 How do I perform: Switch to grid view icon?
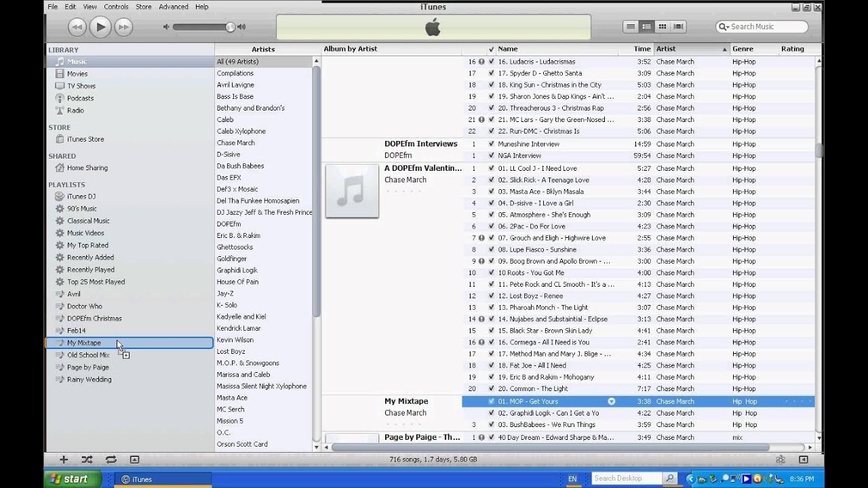[x=663, y=26]
